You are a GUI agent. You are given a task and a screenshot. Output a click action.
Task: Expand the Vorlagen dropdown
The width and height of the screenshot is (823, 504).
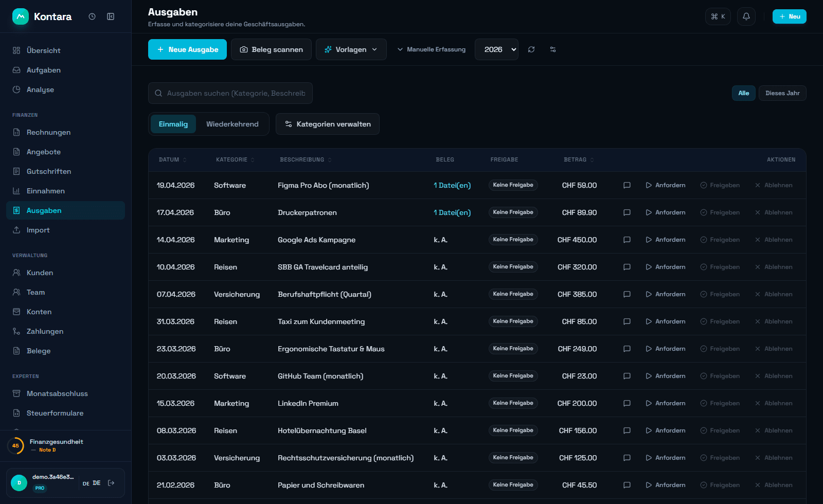pyautogui.click(x=351, y=49)
